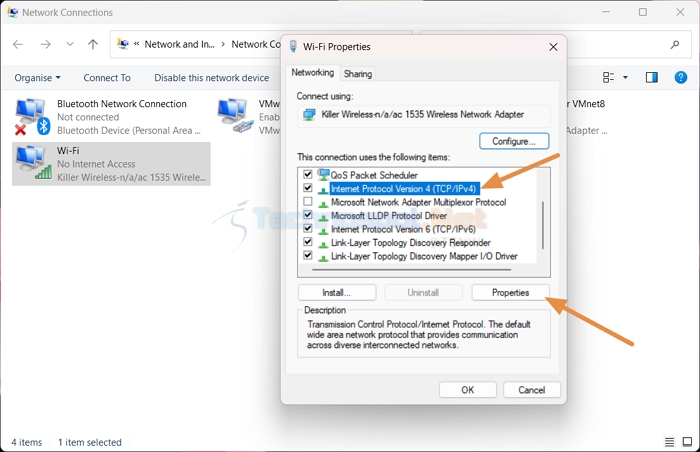Select the VMware adapter icon
Screen dimensions: 700x452
coord(236,115)
